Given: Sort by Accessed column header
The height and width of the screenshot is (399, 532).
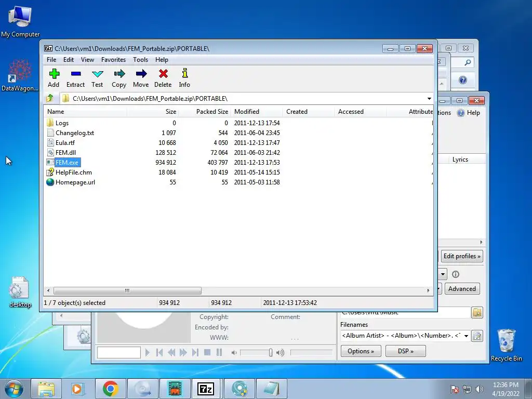Looking at the screenshot, I should click(361, 112).
